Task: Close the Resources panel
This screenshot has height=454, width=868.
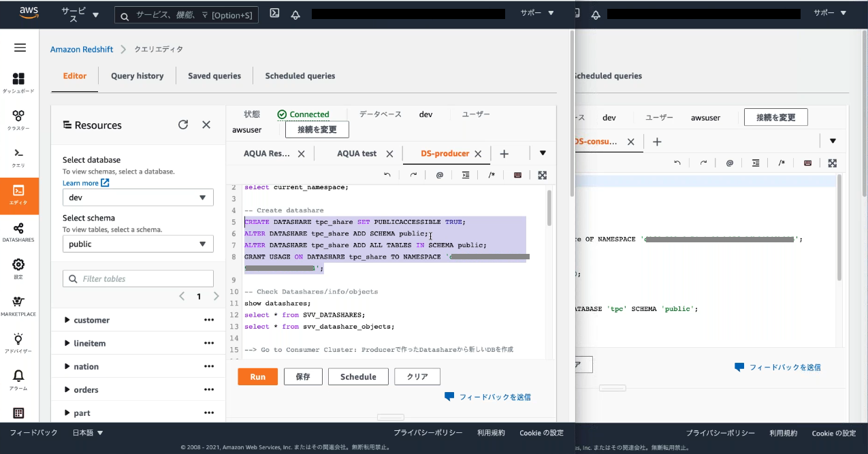Action: click(x=206, y=125)
